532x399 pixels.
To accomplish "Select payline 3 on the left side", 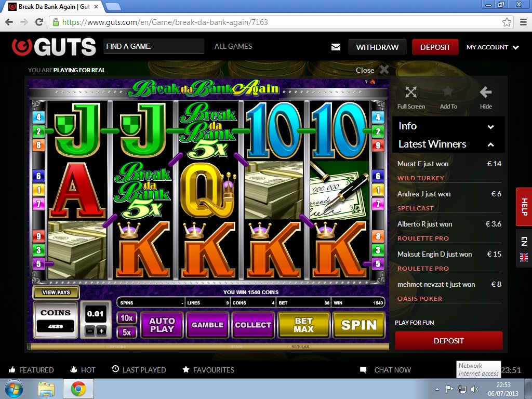I will 38,250.
